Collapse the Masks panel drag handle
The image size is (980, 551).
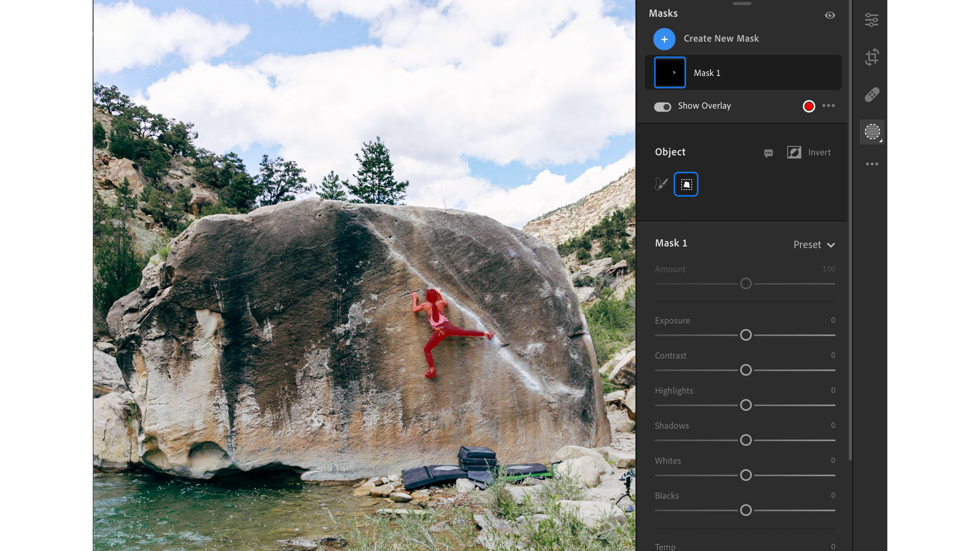(741, 3)
